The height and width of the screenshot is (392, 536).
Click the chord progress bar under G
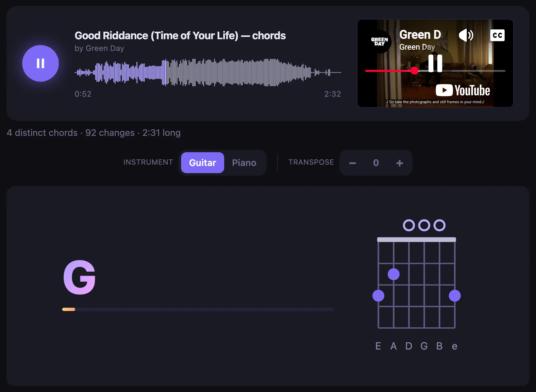[x=198, y=309]
